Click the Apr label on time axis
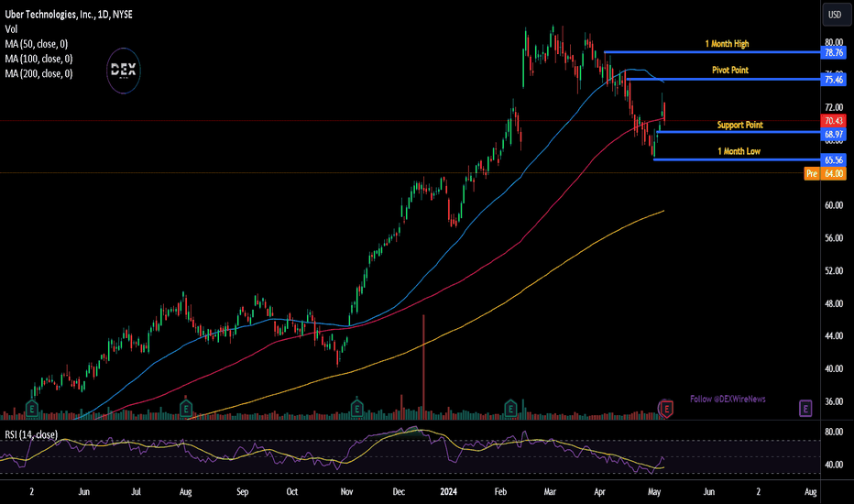This screenshot has width=854, height=504. pos(599,491)
